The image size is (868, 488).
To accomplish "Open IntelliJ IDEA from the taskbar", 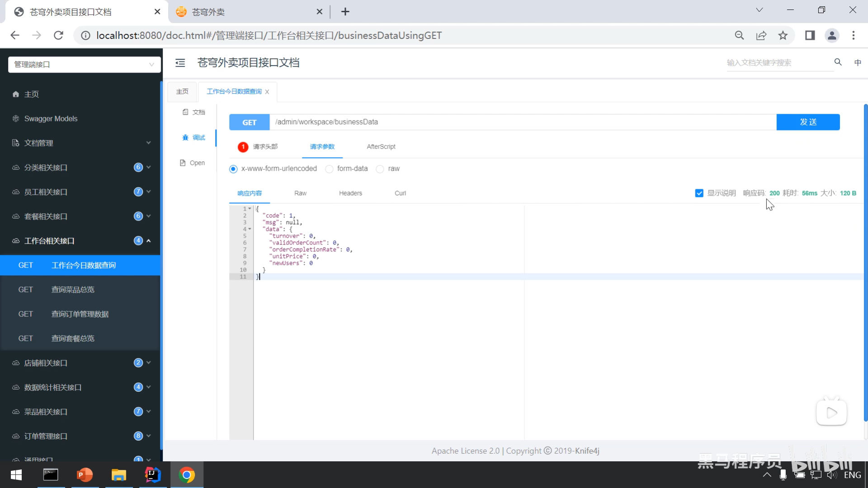I will [152, 475].
